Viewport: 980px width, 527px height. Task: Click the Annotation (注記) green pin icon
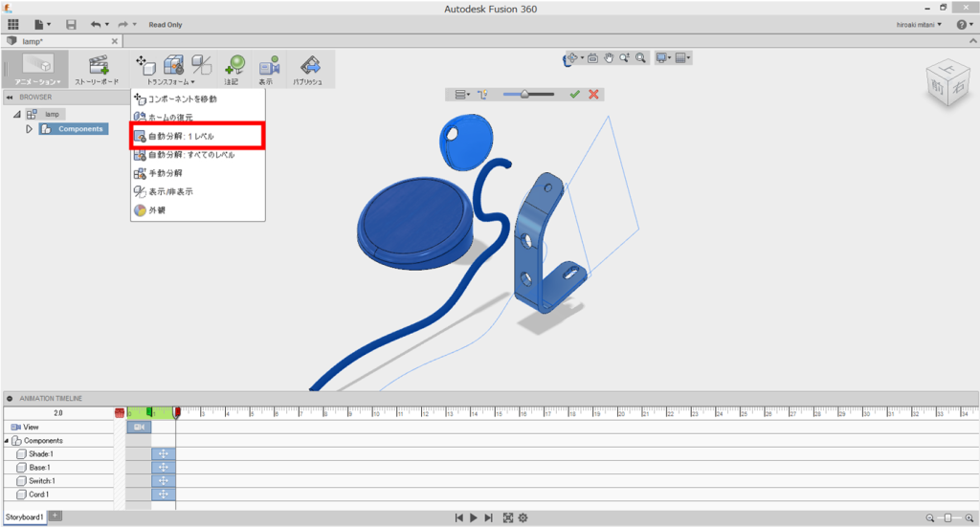point(234,64)
